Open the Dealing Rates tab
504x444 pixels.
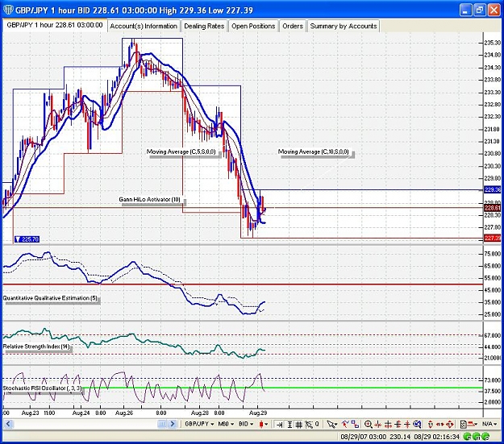point(204,26)
